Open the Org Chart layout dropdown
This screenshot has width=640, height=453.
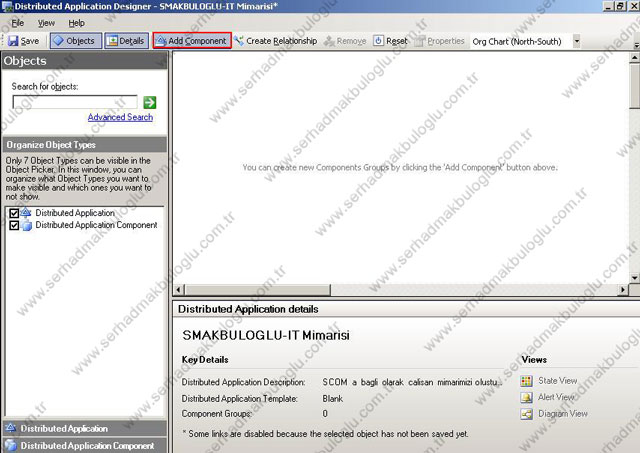[x=576, y=41]
